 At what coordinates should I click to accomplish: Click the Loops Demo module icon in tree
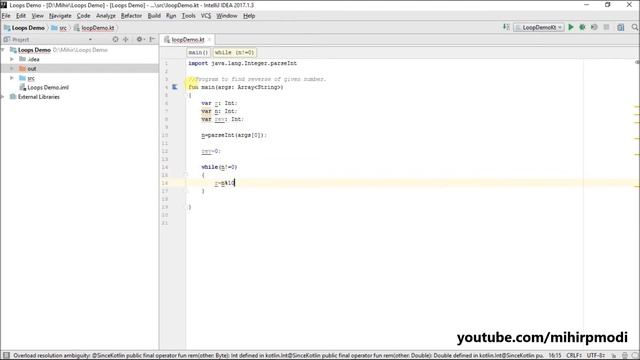(13, 50)
